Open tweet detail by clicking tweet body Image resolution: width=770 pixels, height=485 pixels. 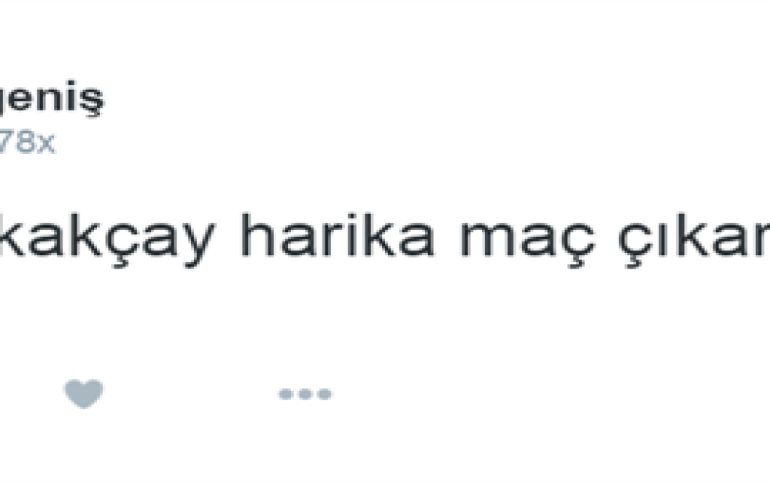pos(385,240)
